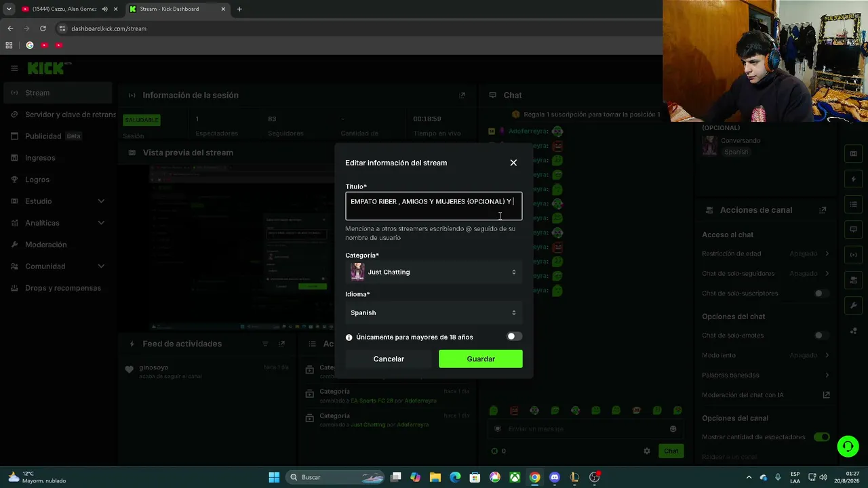Open Palabras baneadas list
Viewport: 868px width, 488px height.
(766, 375)
